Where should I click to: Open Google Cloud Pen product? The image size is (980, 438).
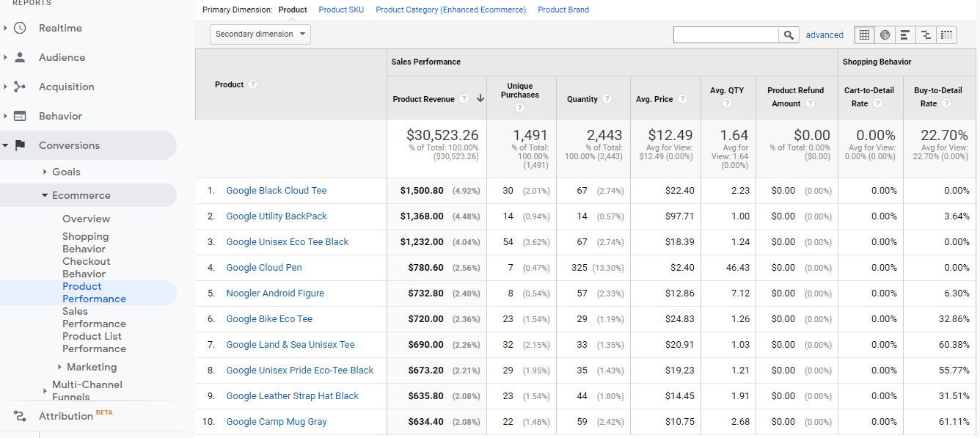click(x=264, y=268)
